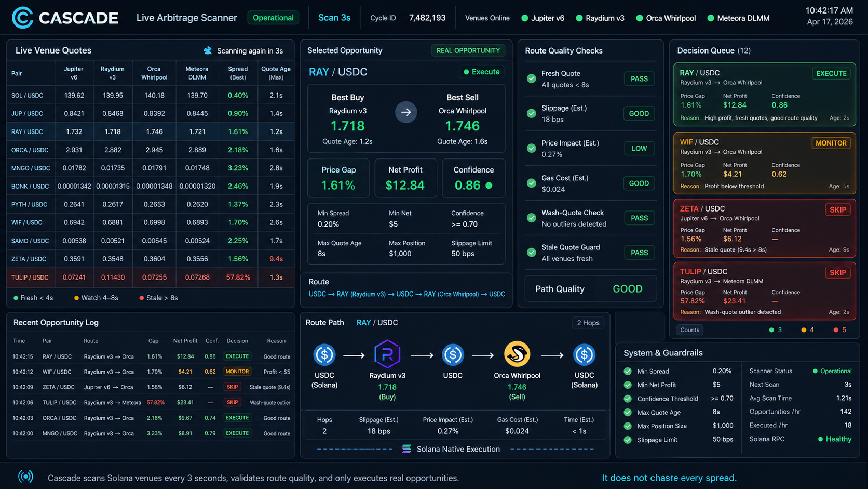The image size is (868, 489).
Task: Click the Raydium v3 online status dot
Action: 579,18
